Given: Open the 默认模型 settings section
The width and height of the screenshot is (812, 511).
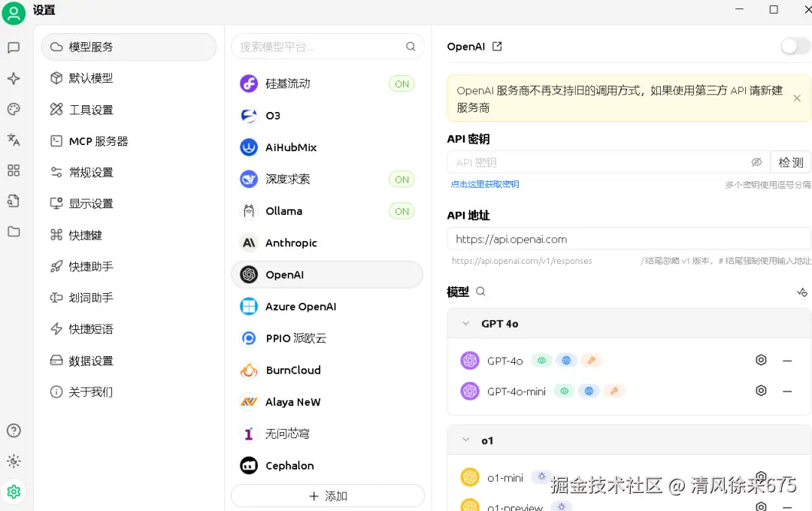Looking at the screenshot, I should pos(129,78).
